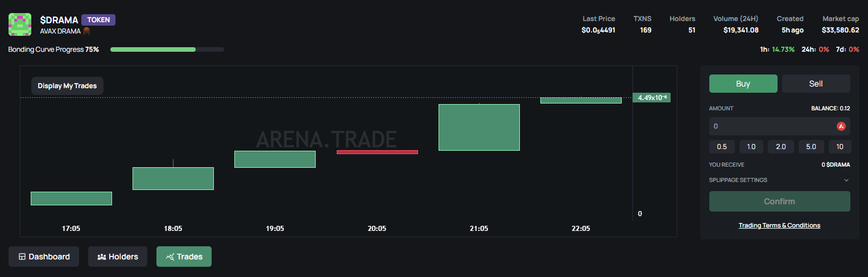The image size is (868, 277).
Task: Switch to the Holders tab
Action: click(117, 257)
